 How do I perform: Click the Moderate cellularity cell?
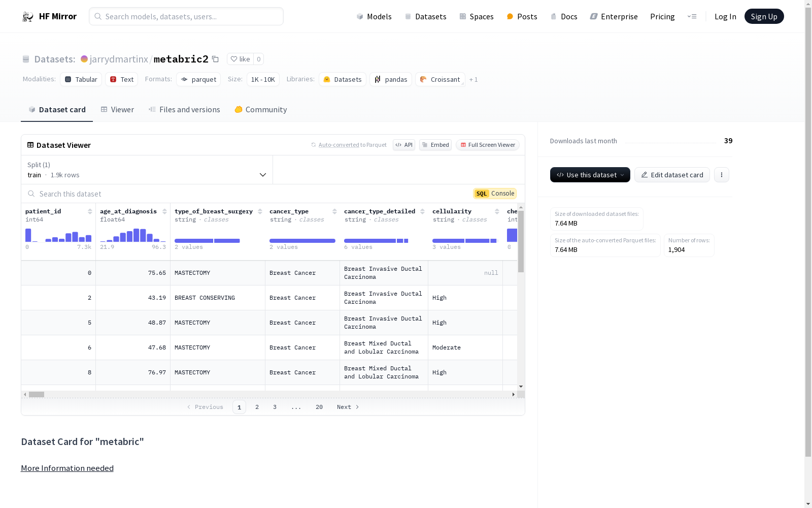click(x=465, y=347)
